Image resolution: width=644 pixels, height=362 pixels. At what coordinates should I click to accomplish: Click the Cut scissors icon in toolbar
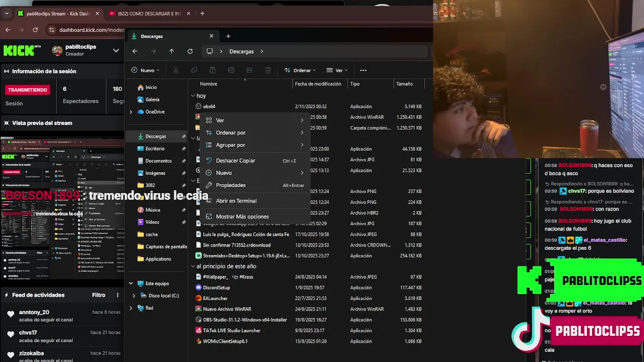click(x=176, y=70)
